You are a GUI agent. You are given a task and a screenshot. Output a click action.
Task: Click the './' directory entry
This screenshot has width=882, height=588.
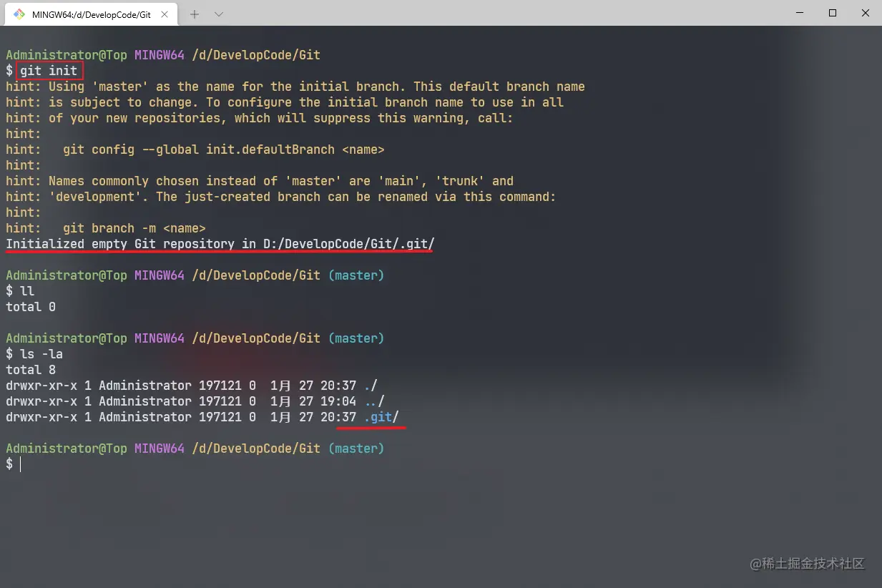click(x=371, y=386)
